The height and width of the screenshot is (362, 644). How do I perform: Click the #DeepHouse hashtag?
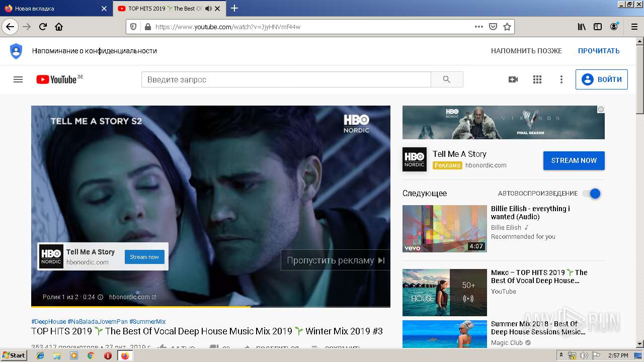(x=48, y=322)
